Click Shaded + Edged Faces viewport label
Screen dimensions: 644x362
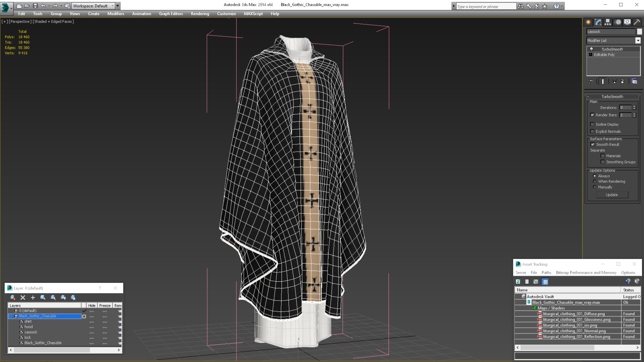click(53, 21)
